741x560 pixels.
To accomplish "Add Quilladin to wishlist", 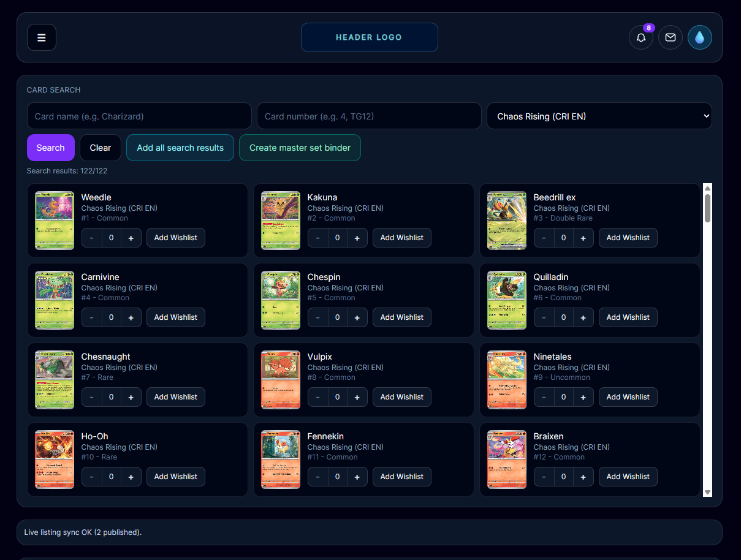I will pyautogui.click(x=628, y=317).
